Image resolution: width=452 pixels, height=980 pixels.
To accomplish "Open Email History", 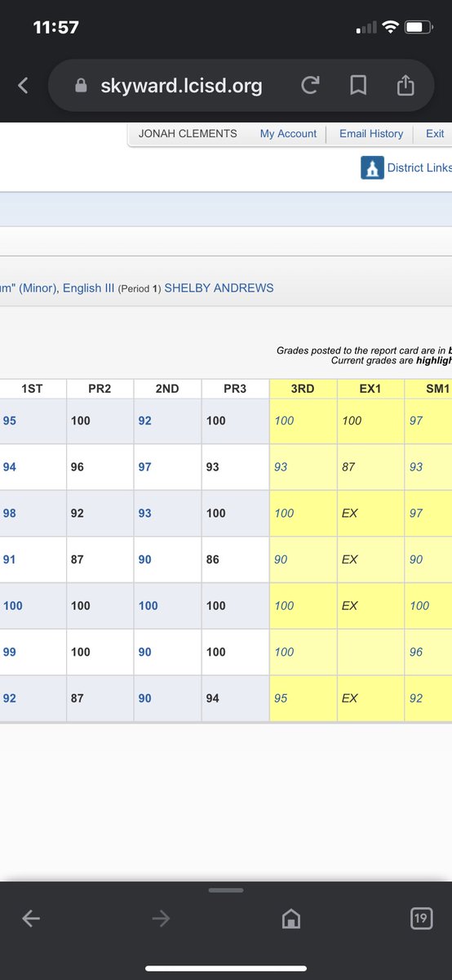I will click(371, 133).
